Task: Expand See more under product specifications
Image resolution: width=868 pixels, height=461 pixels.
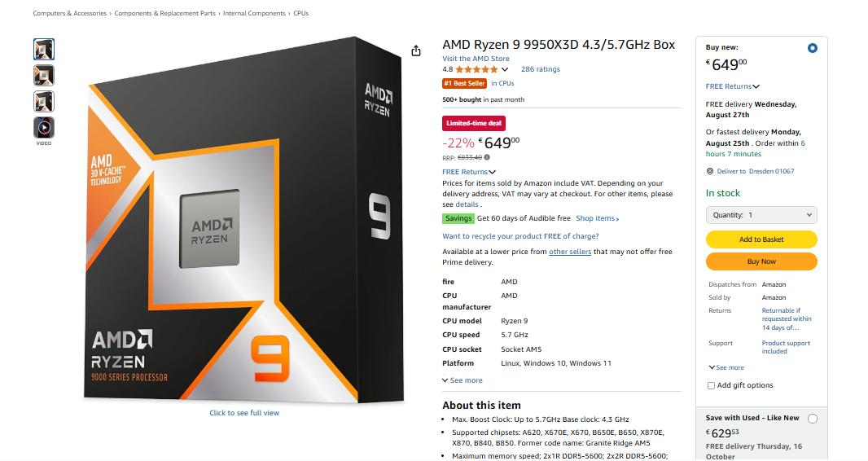Action: [462, 380]
